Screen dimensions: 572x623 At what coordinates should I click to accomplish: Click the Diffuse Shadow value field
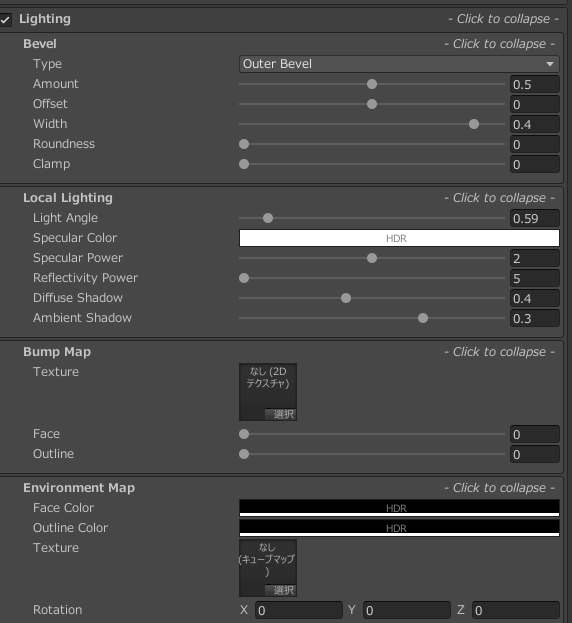[535, 298]
